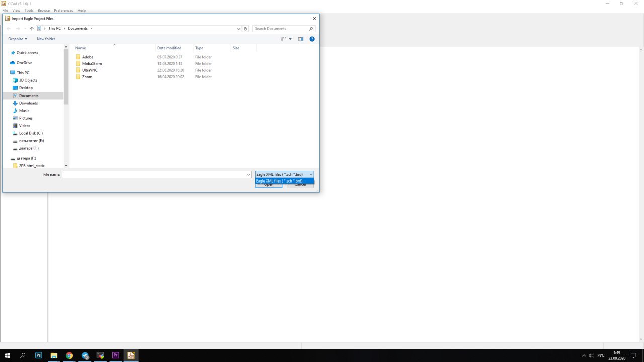
Task: Click the navigation pane scroll down arrow
Action: (x=66, y=165)
